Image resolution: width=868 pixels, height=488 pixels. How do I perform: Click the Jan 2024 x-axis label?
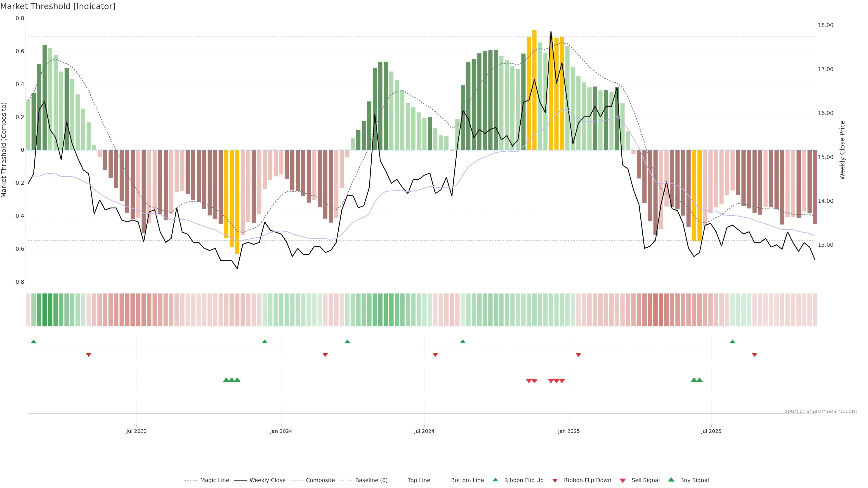point(281,431)
